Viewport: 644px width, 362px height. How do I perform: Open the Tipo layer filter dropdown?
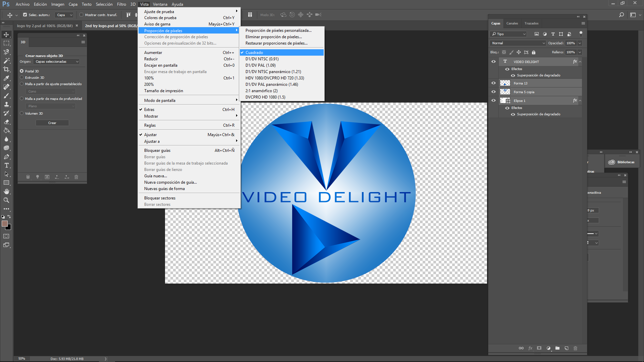point(508,34)
